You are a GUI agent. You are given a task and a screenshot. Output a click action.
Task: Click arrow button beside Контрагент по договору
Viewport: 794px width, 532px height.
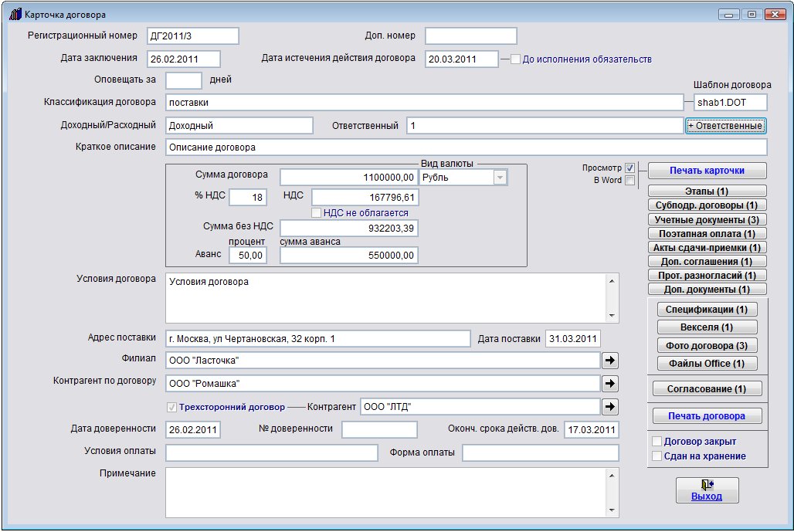pyautogui.click(x=610, y=383)
